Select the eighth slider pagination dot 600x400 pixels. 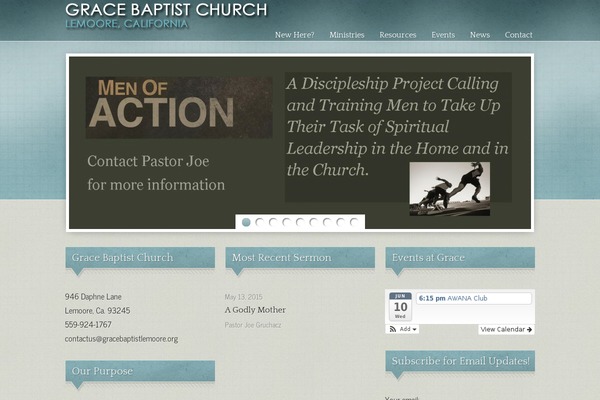(x=341, y=222)
